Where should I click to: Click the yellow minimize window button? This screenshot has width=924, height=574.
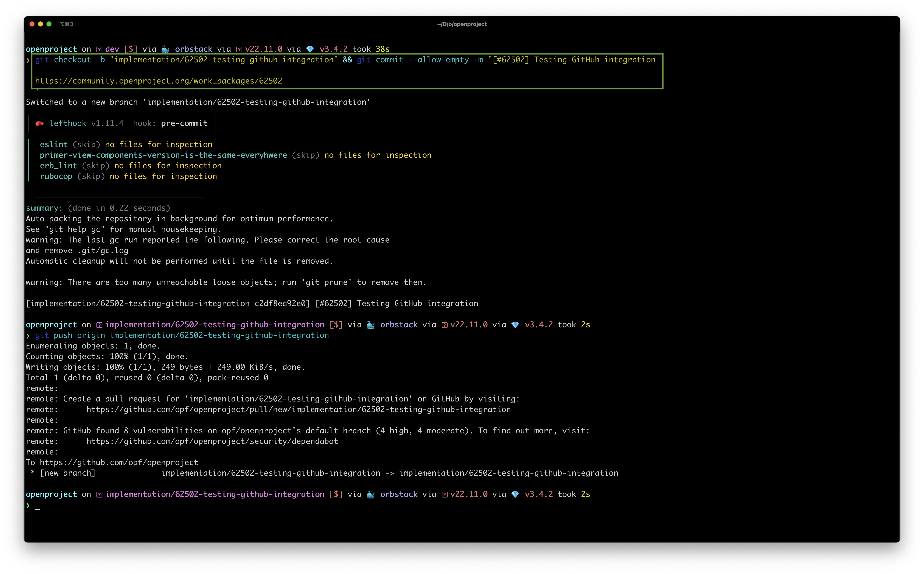coord(41,24)
